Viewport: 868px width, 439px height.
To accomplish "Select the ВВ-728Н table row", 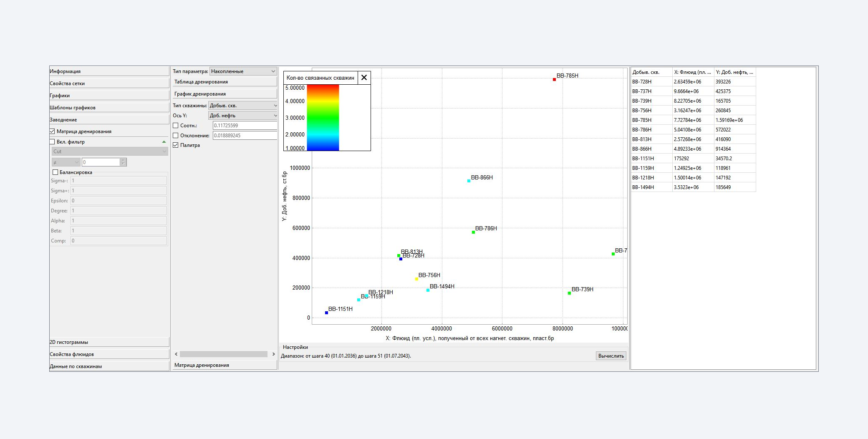I will coord(693,82).
